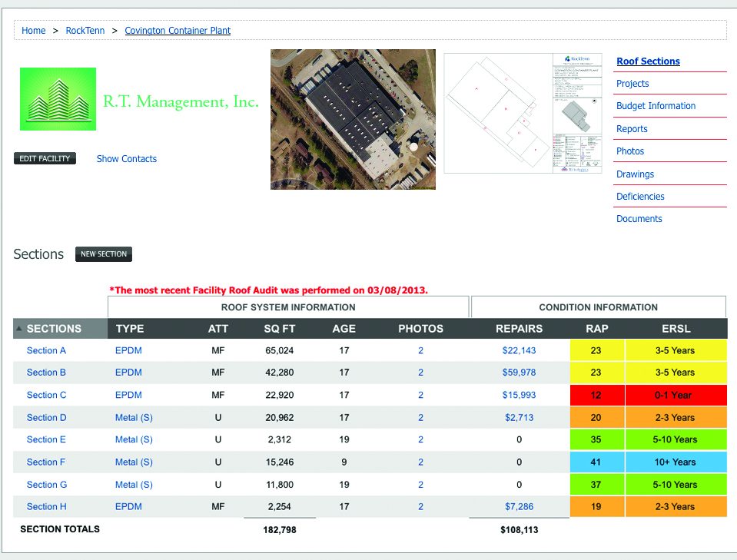The height and width of the screenshot is (560, 737).
Task: Click the blue 10+ Years ERSL cell
Action: pos(676,462)
